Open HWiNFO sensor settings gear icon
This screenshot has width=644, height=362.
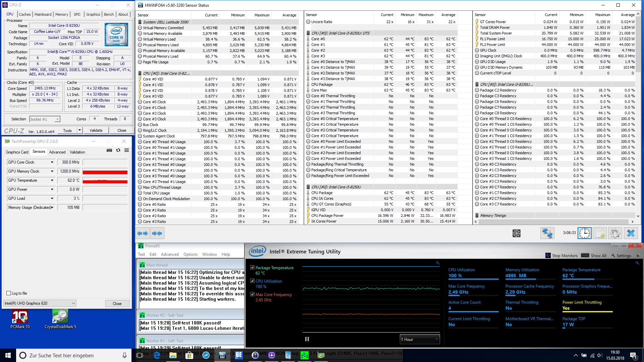pos(615,233)
